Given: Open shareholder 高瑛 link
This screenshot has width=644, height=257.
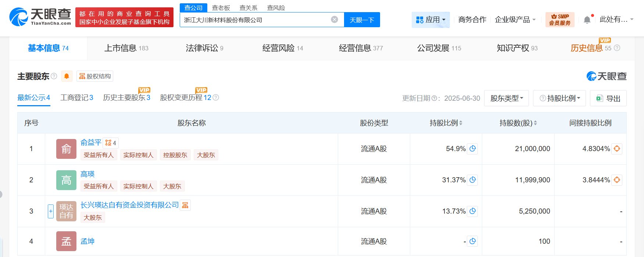Looking at the screenshot, I should (87, 174).
